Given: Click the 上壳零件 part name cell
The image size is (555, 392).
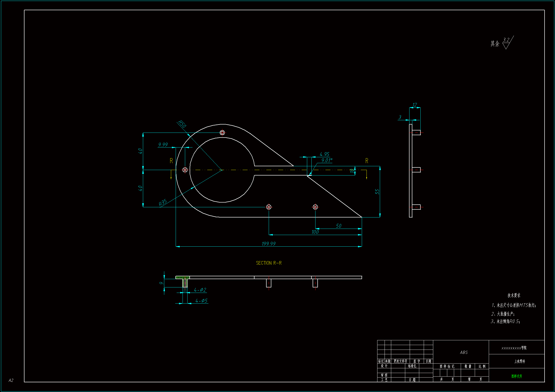Looking at the screenshot, I should 519,361.
